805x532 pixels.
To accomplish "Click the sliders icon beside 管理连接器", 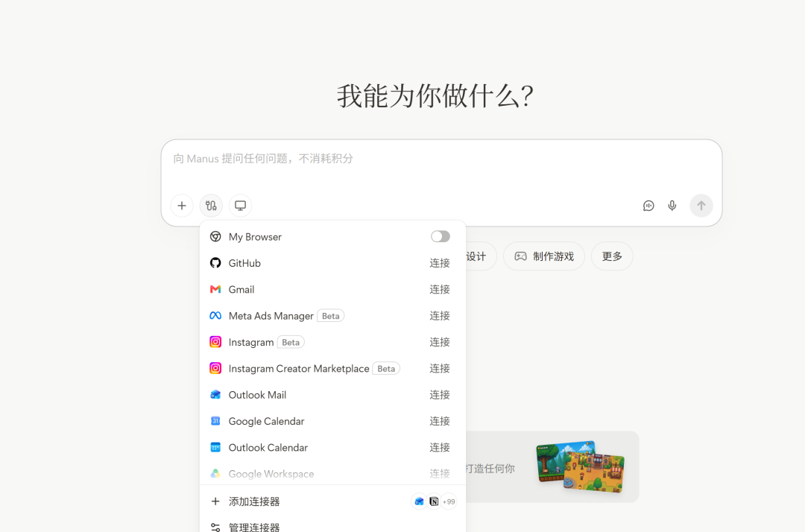I will [215, 527].
